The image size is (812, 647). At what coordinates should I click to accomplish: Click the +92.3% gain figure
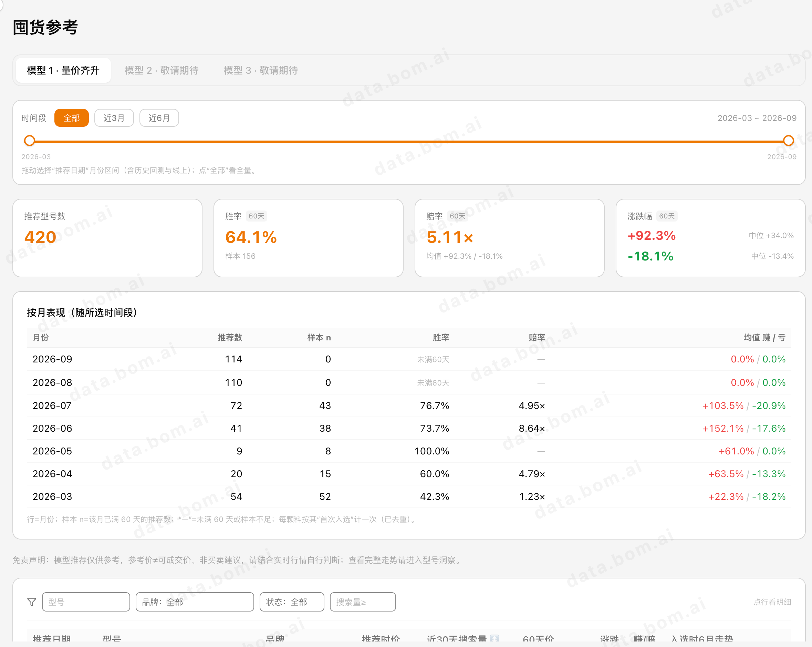[652, 236]
